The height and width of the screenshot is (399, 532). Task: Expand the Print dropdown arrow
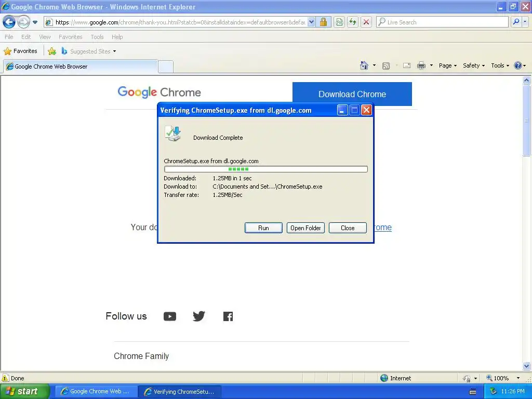tap(431, 65)
